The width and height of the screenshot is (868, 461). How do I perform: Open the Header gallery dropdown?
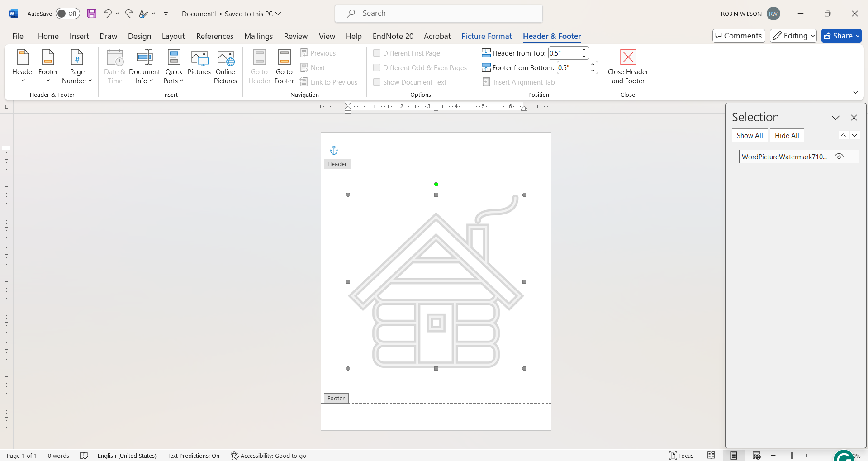23,67
